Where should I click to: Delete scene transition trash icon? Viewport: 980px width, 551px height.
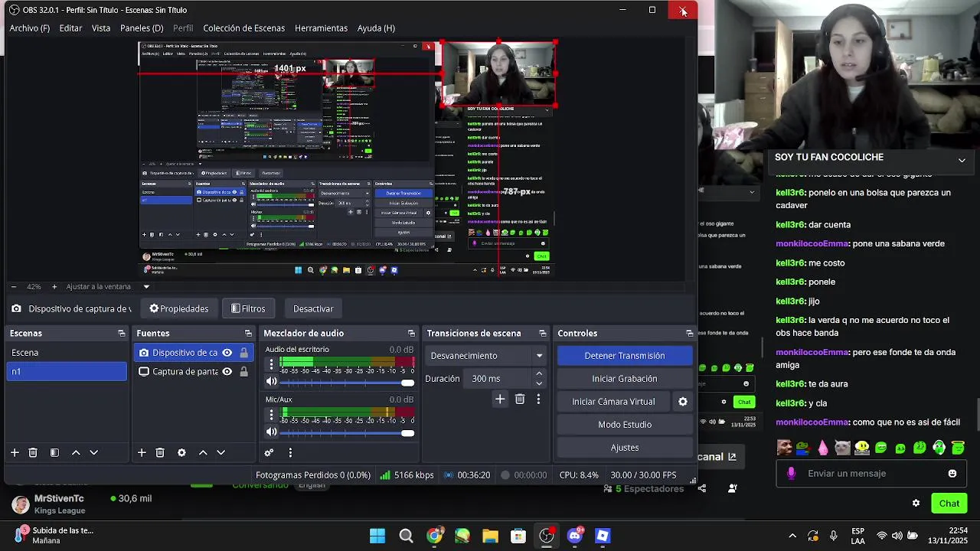pyautogui.click(x=520, y=399)
